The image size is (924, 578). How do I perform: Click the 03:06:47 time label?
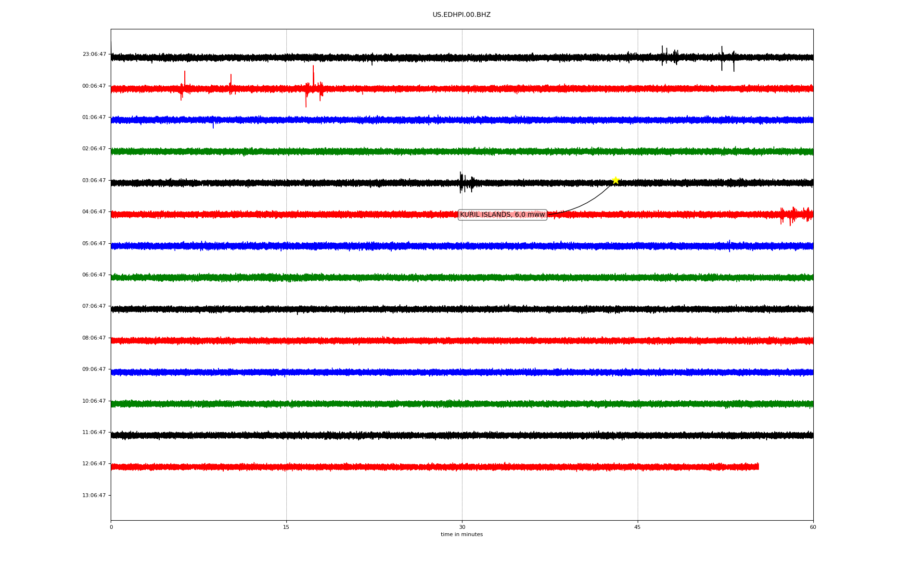point(94,181)
